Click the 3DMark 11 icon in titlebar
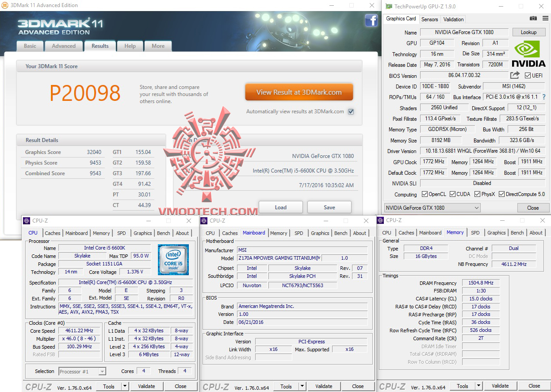 [x=4, y=5]
